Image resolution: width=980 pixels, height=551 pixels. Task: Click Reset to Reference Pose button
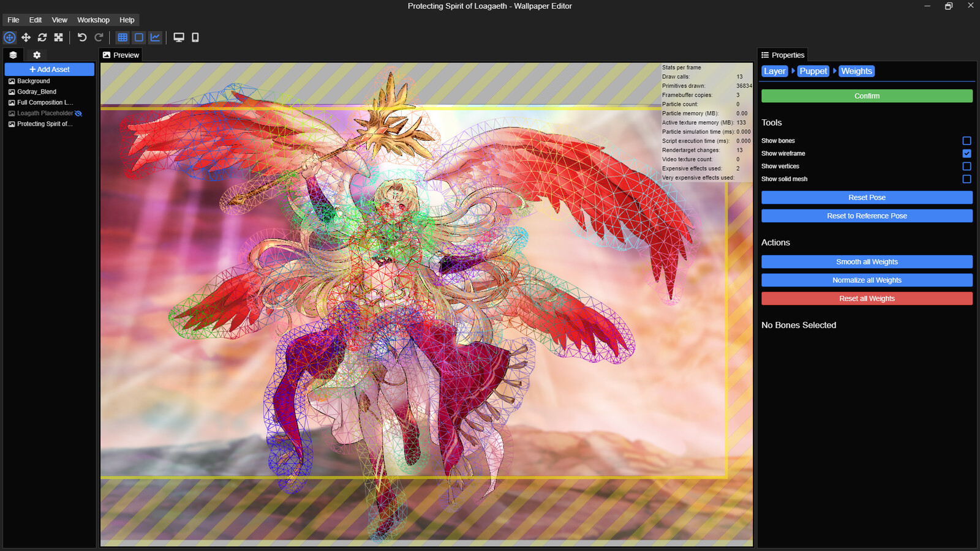tap(867, 216)
